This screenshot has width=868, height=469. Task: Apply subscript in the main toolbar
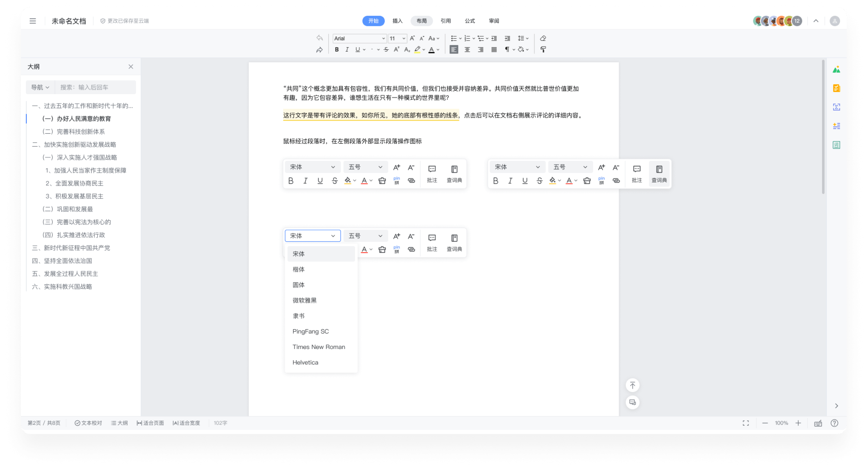click(x=407, y=50)
